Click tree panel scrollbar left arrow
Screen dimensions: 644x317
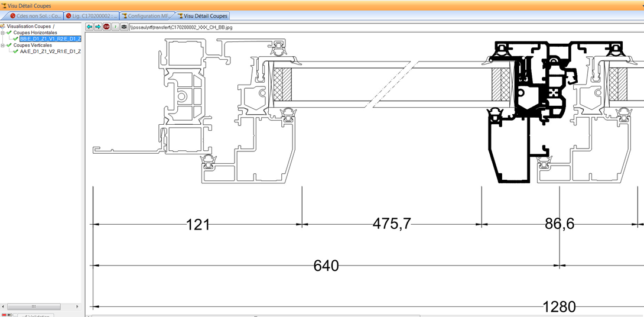point(4,306)
